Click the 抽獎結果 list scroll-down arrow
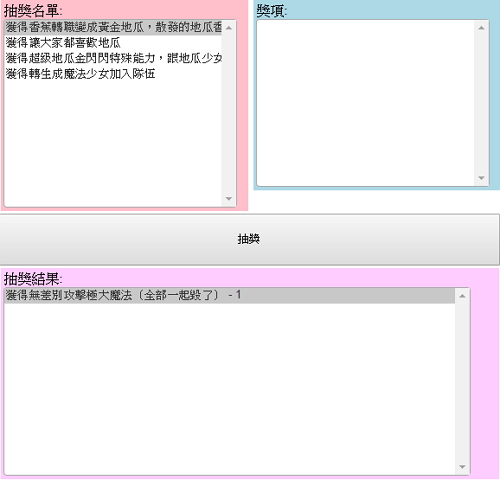The height and width of the screenshot is (480, 500). pos(462,467)
